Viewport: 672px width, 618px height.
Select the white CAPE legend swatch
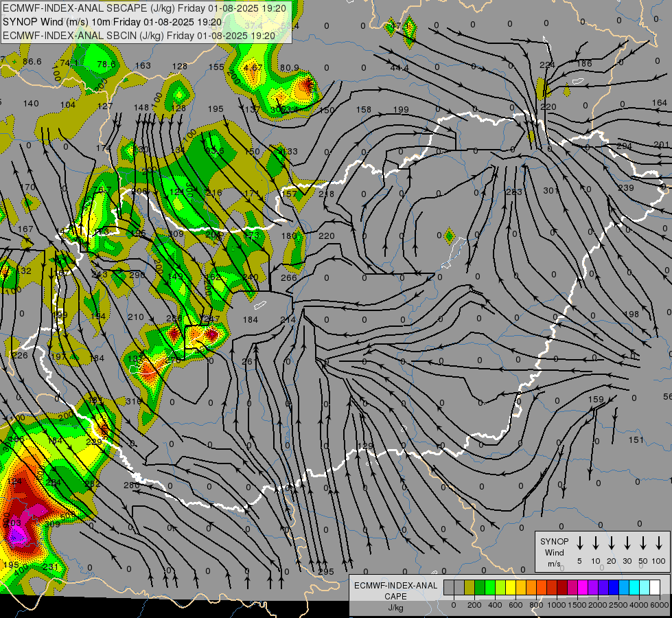click(x=654, y=588)
